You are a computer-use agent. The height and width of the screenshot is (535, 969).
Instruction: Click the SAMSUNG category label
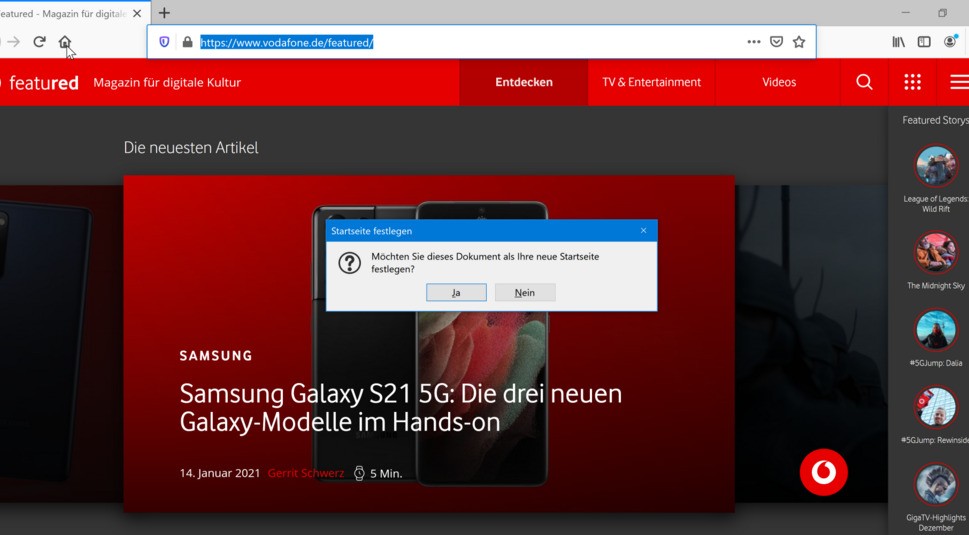(216, 356)
